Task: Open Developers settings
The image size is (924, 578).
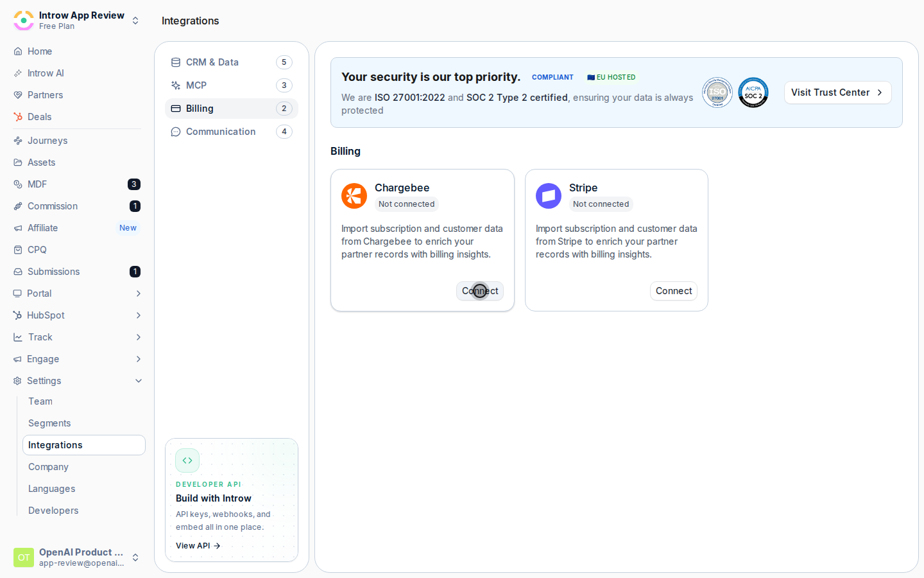Action: pos(84,511)
